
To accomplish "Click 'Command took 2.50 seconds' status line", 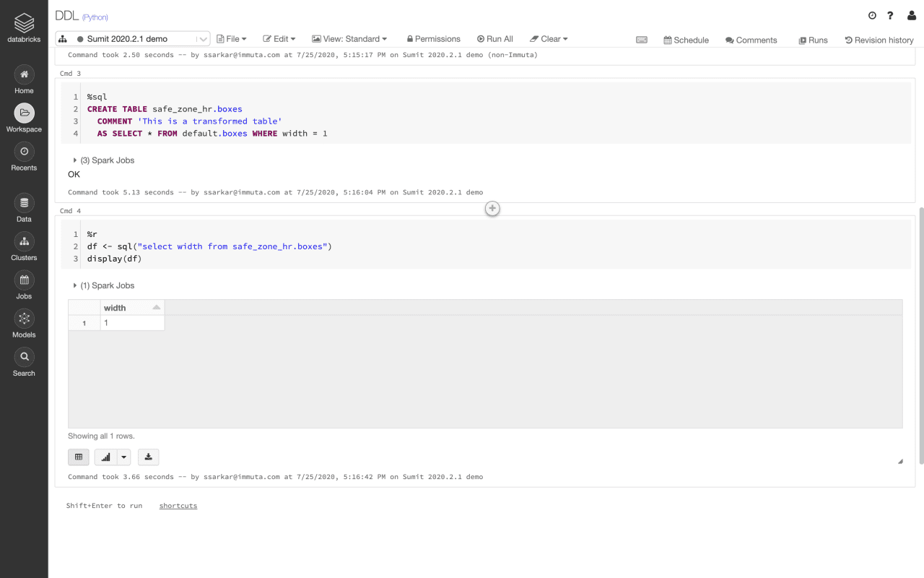I will coord(302,55).
